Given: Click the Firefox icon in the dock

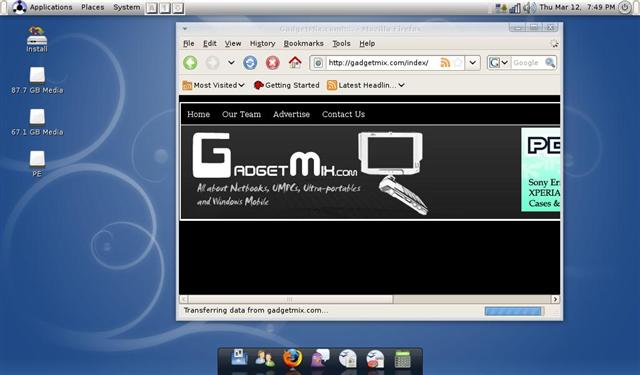Looking at the screenshot, I should tap(293, 358).
